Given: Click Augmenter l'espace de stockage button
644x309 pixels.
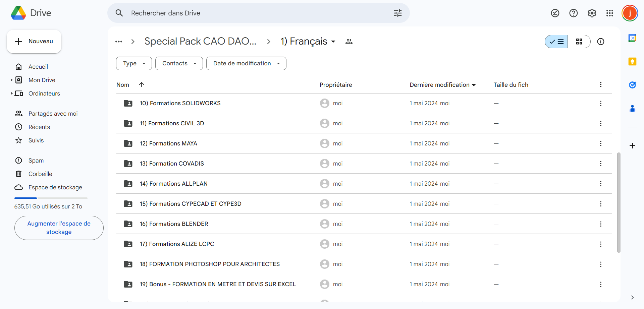Looking at the screenshot, I should click(x=59, y=228).
